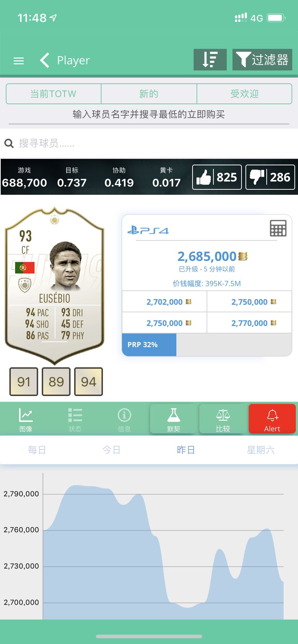Open the hamburger menu
Screen dimensions: 298x644
[19, 61]
